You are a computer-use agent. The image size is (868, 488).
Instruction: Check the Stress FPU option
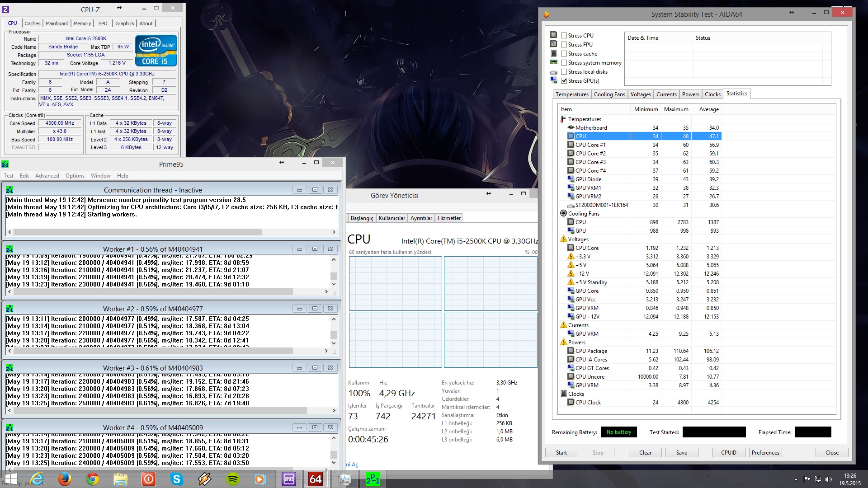tap(564, 44)
